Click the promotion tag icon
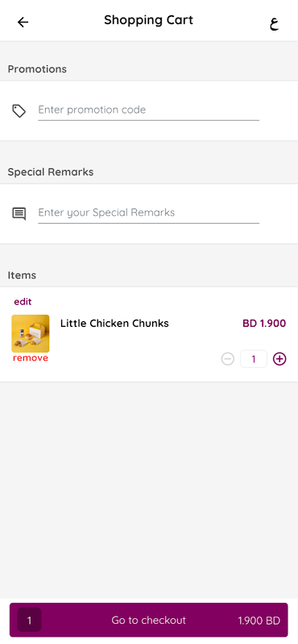This screenshot has width=298, height=644. pyautogui.click(x=19, y=111)
